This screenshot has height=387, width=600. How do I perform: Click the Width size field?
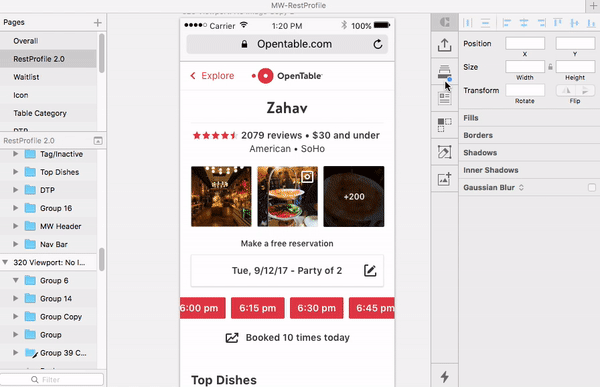pyautogui.click(x=525, y=67)
